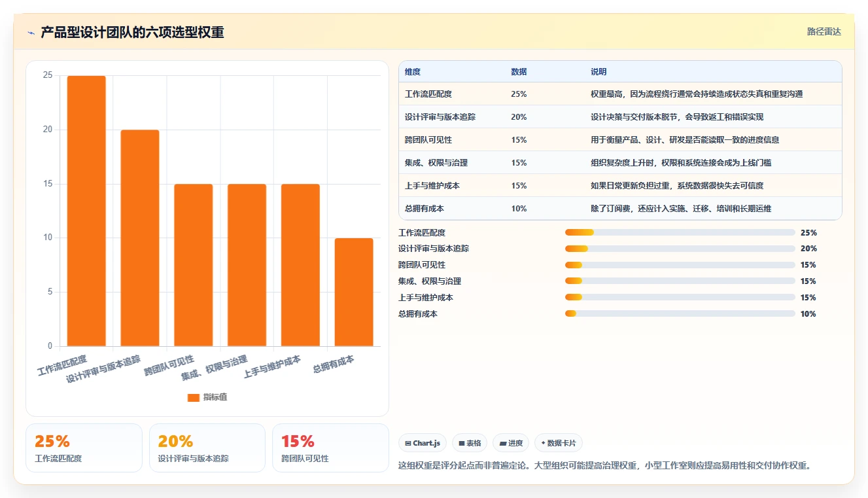Open the 15% 跨团队可见性 stat card

330,448
